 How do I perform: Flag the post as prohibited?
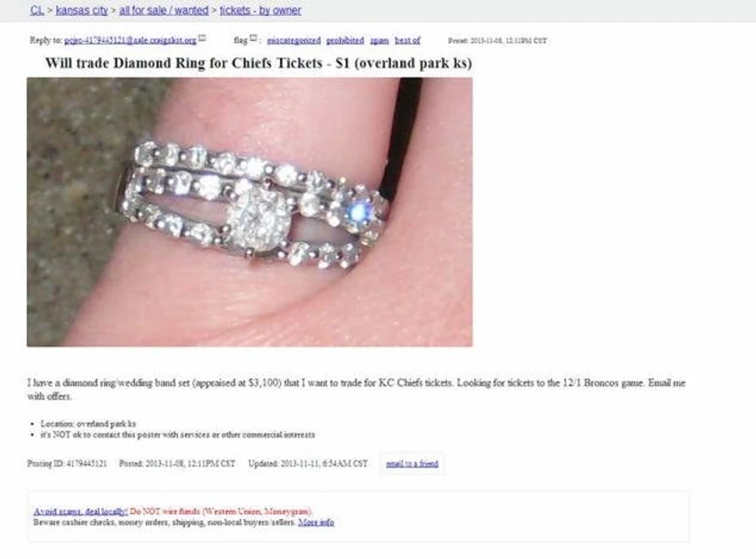coord(345,41)
